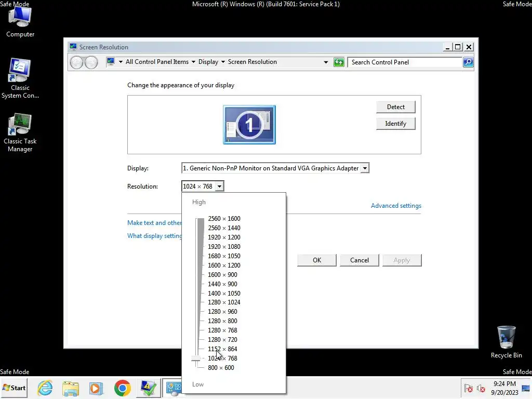
Task: Click in the Search Control Panel field
Action: [405, 62]
